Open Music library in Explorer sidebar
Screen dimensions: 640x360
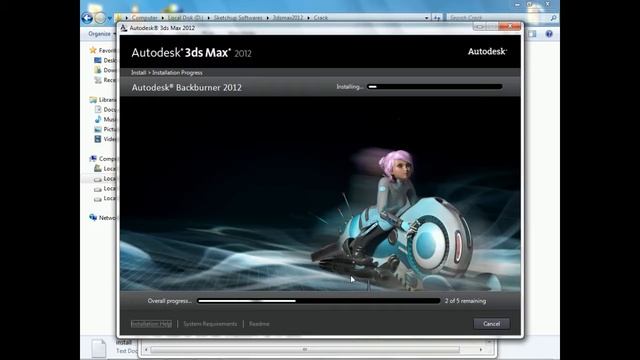tap(105, 119)
